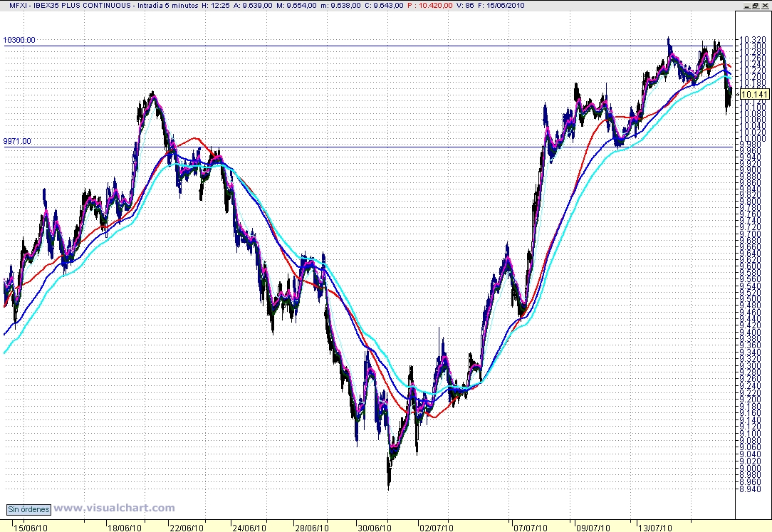Open the www.visualchart.com link
This screenshot has height=532, width=772.
pos(114,508)
